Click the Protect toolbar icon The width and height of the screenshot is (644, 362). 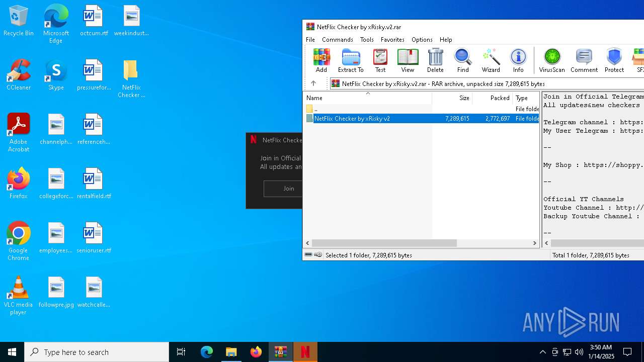[x=614, y=60]
